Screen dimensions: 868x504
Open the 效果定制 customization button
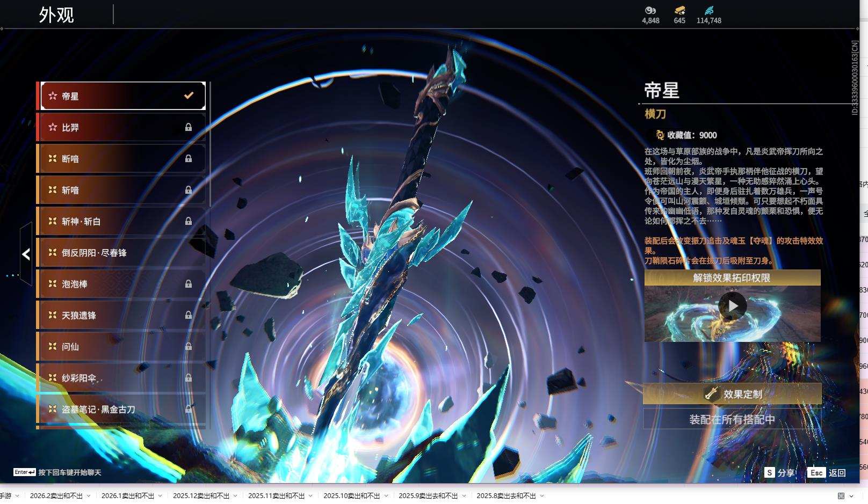[x=732, y=393]
